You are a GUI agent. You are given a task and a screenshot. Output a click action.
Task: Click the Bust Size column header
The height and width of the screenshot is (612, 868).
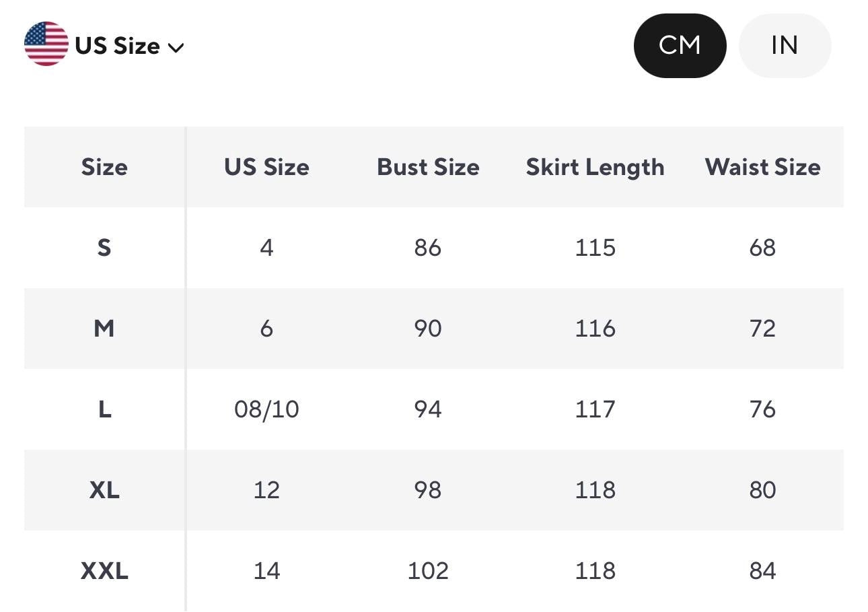pyautogui.click(x=428, y=167)
